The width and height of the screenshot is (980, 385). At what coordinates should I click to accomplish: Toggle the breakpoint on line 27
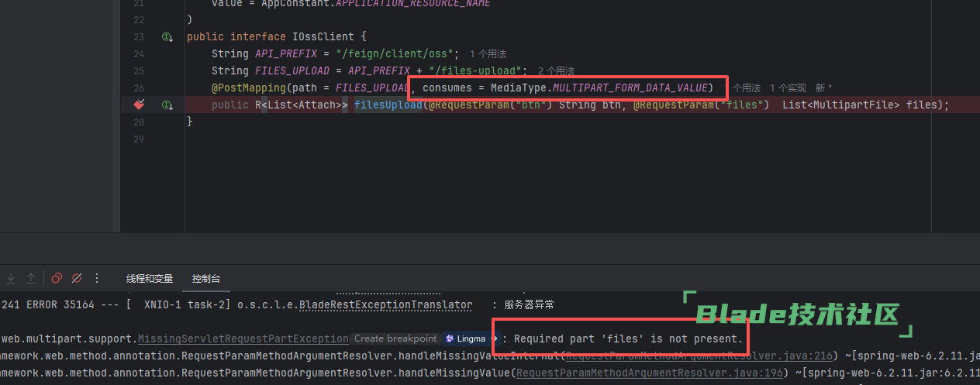coord(139,105)
